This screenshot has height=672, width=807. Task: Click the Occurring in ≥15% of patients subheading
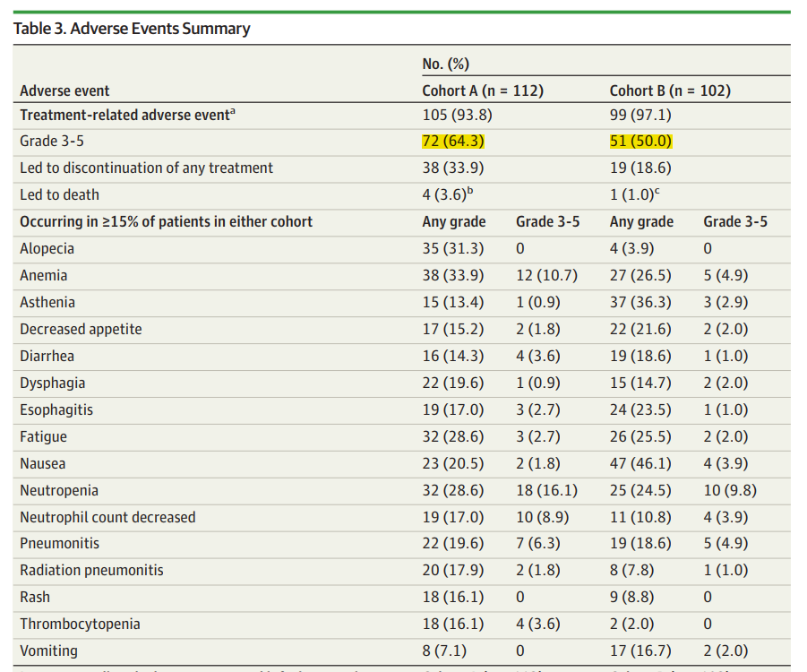[167, 222]
